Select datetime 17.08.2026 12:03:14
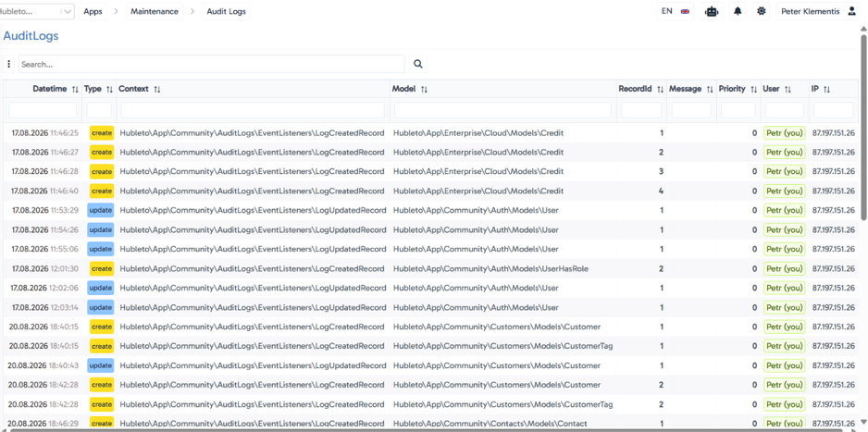868x432 pixels. (44, 307)
